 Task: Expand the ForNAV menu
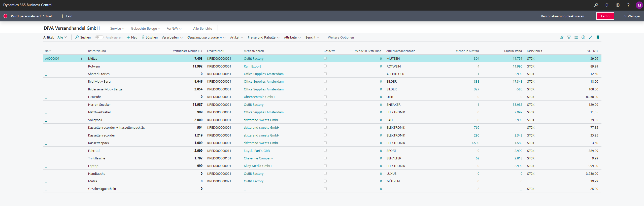[x=174, y=28]
